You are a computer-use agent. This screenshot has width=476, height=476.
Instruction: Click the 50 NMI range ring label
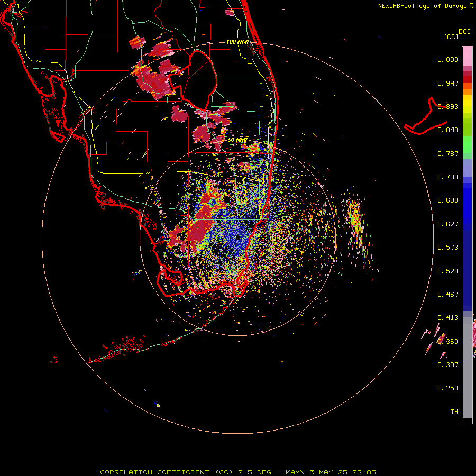click(x=237, y=140)
